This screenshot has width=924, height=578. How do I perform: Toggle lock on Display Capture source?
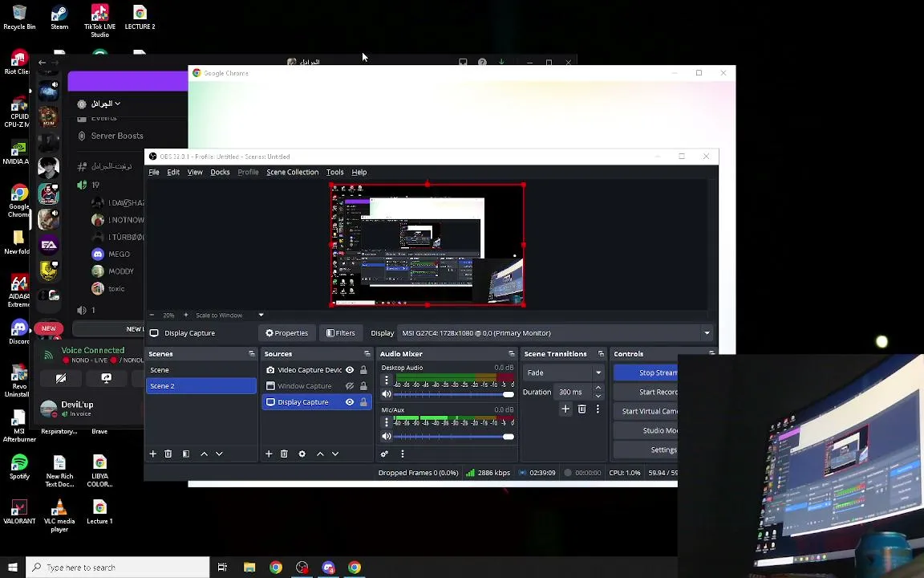coord(363,401)
